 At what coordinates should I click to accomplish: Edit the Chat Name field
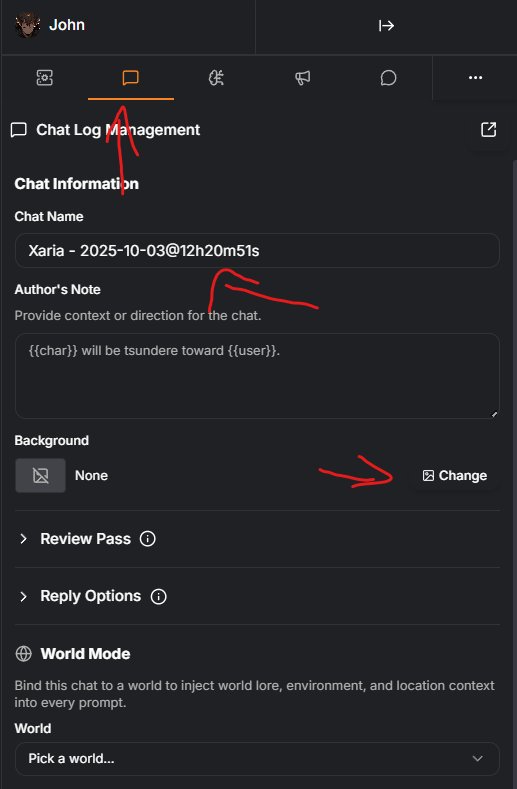click(257, 251)
